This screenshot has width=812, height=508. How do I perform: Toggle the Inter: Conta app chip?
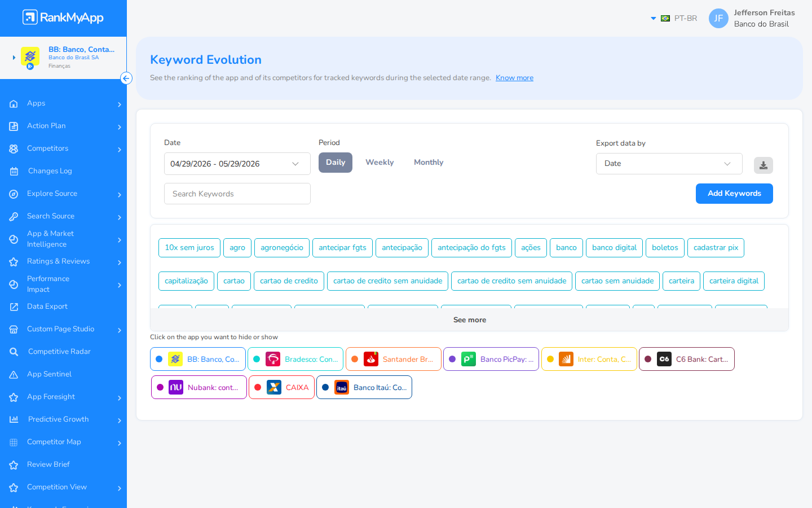coord(589,359)
